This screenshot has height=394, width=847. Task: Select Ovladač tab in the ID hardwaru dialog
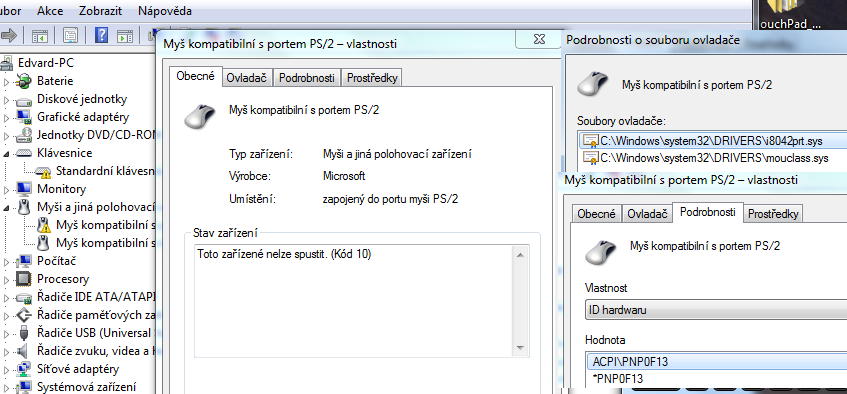click(648, 213)
